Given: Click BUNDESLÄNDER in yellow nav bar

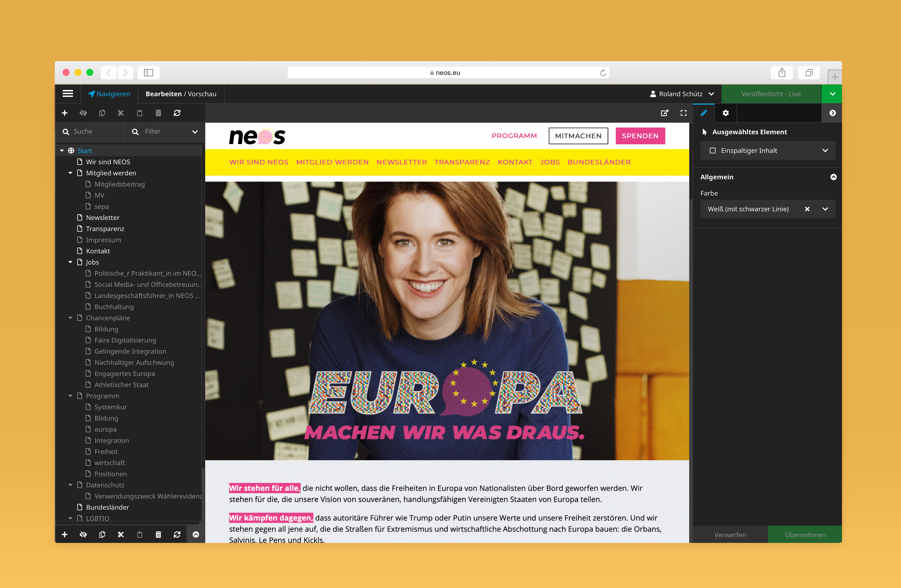Looking at the screenshot, I should [599, 162].
